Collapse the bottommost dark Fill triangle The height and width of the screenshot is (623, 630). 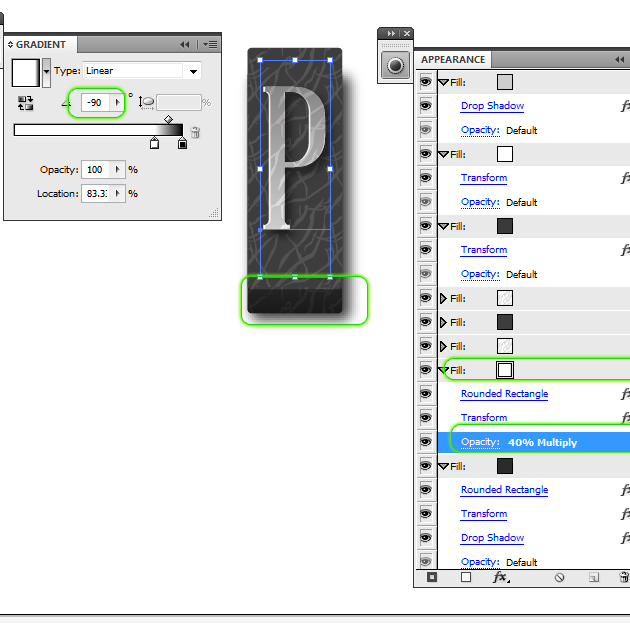click(x=443, y=466)
